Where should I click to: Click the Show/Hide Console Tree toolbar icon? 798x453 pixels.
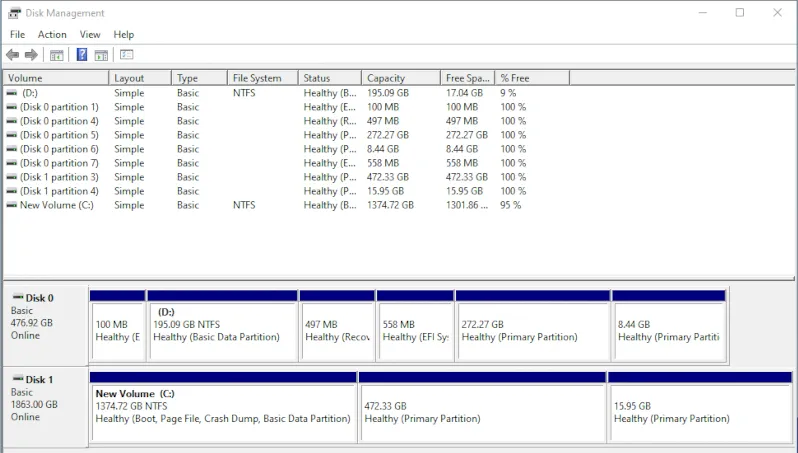coord(56,55)
